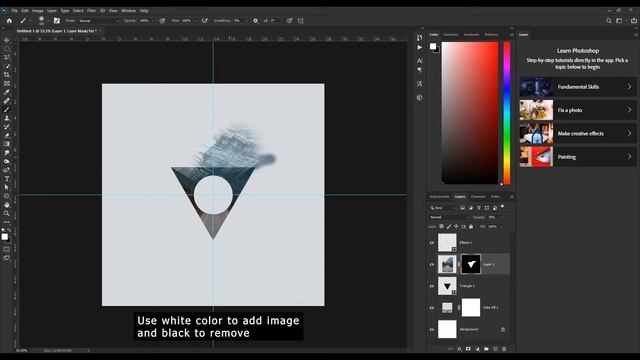This screenshot has height=360, width=640.
Task: Toggle lock all padlock in Layers panel
Action: click(x=471, y=227)
